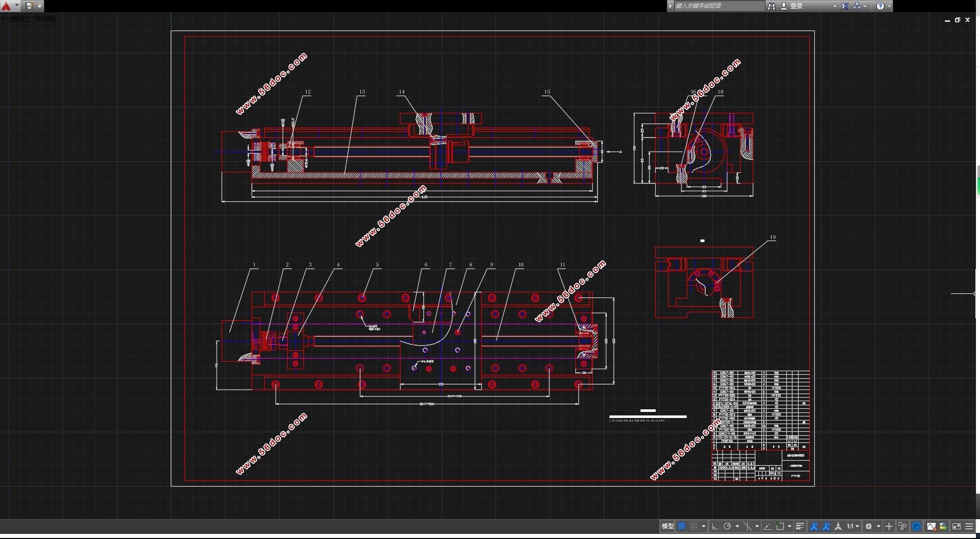980x539 pixels.
Task: Click the polar tracking icon
Action: [727, 526]
